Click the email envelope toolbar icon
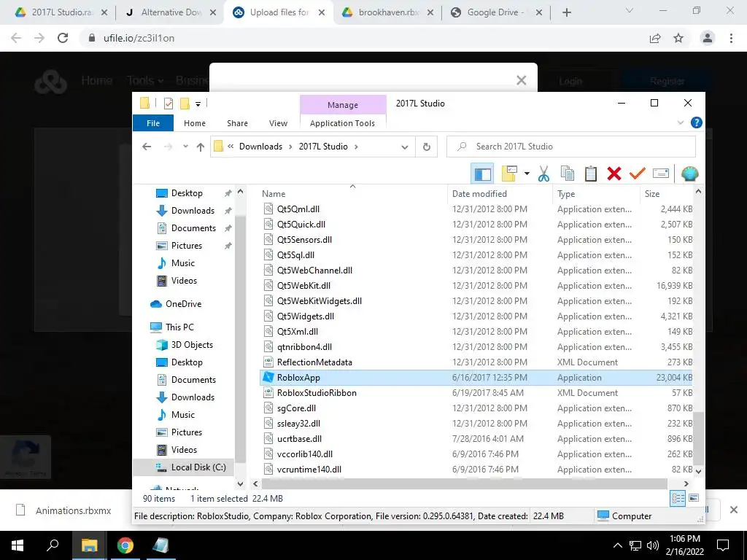Screen dimensions: 747x560 click(661, 174)
